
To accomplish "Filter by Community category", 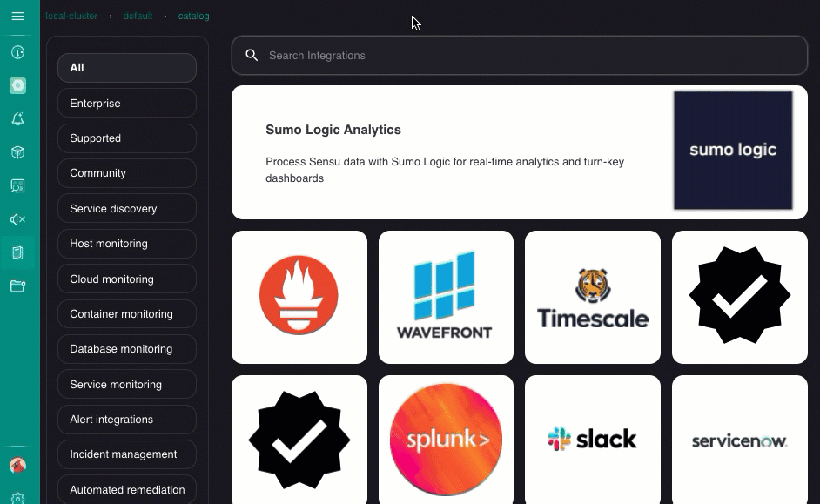I will pyautogui.click(x=127, y=173).
